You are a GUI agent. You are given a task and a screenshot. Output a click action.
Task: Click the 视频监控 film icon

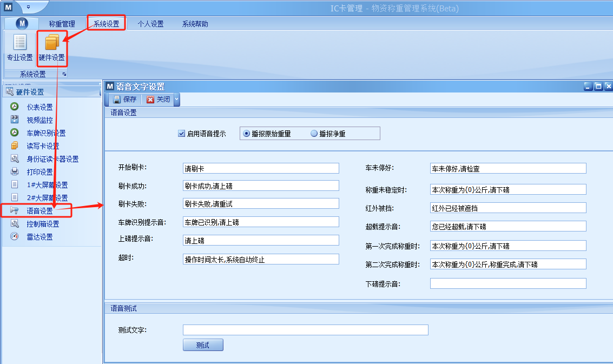point(15,119)
